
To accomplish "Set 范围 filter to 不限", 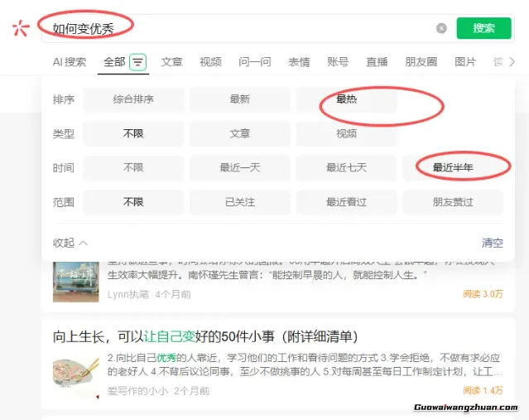I will click(x=133, y=202).
